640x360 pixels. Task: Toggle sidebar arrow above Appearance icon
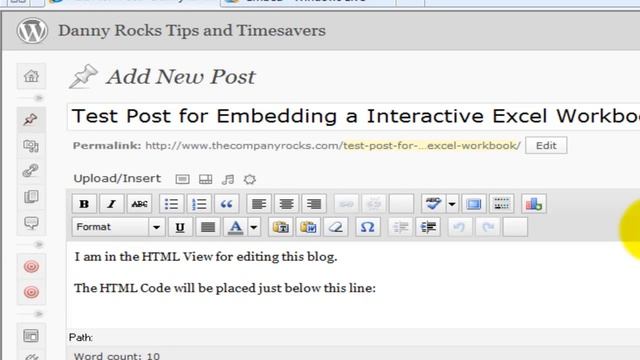(x=38, y=314)
